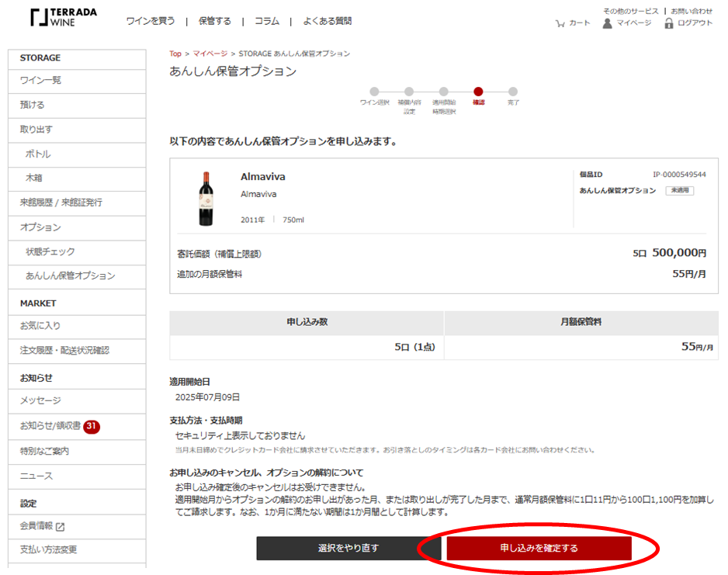The width and height of the screenshot is (728, 575).
Task: Click the 完了 step marker
Action: (513, 92)
